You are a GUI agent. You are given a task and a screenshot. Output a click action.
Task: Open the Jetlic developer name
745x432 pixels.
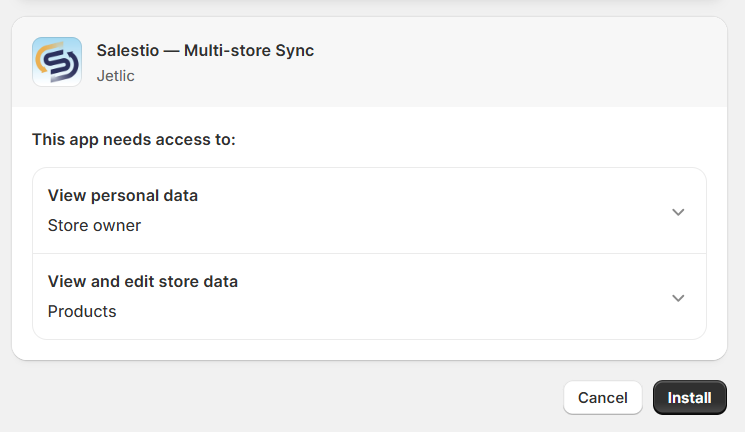(115, 76)
